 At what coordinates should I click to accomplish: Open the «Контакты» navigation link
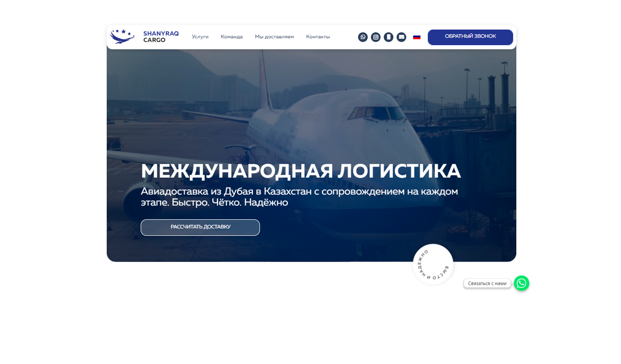pyautogui.click(x=318, y=37)
